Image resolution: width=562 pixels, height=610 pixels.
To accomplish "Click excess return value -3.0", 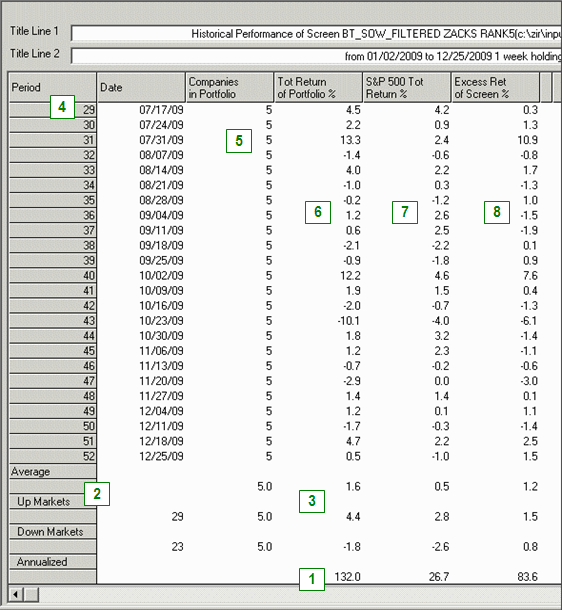I will (529, 381).
